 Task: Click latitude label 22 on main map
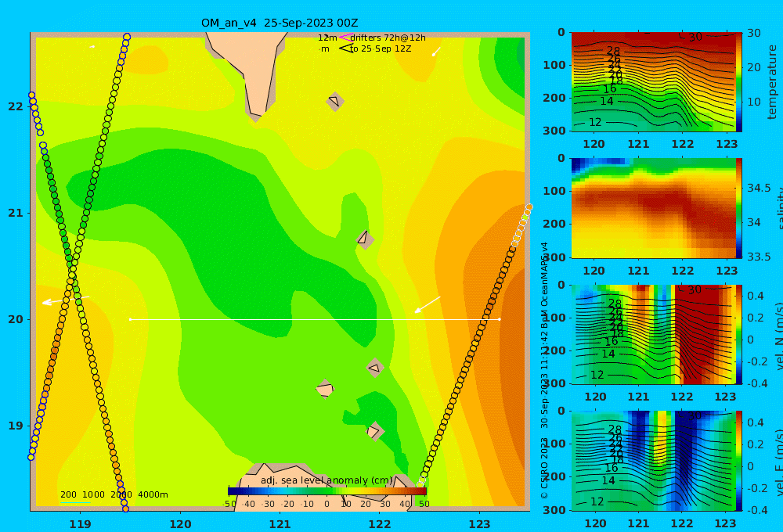(16, 106)
